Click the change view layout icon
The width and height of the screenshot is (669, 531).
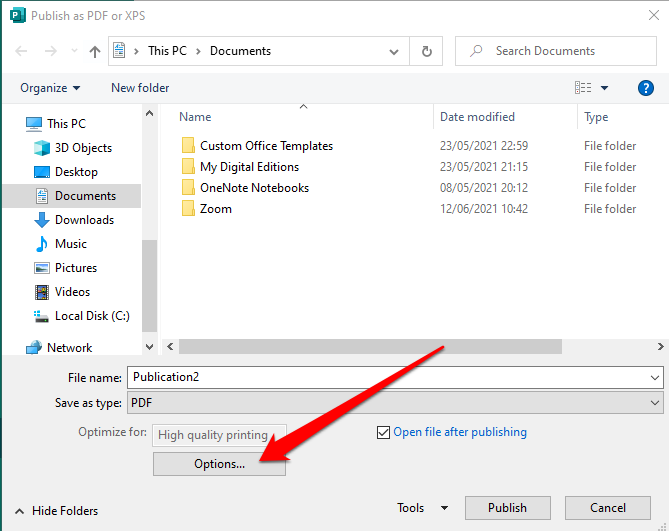coord(585,88)
